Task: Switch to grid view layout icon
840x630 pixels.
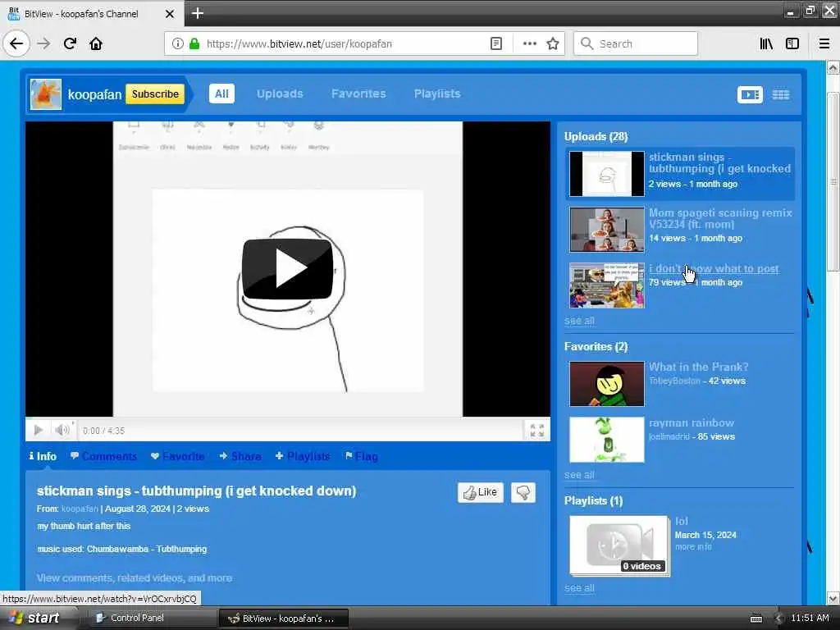Action: 781,95
